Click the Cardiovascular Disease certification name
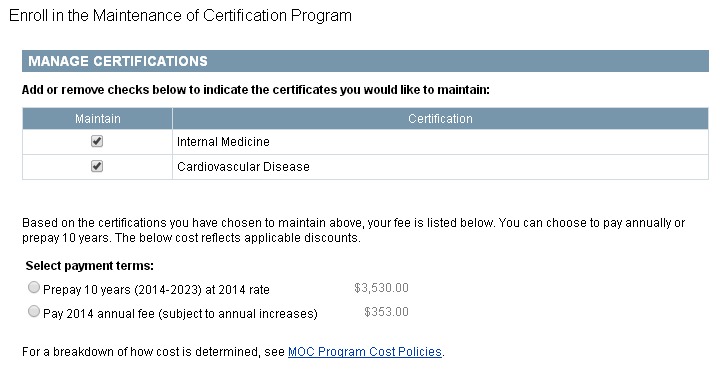This screenshot has width=721, height=369. pos(243,167)
